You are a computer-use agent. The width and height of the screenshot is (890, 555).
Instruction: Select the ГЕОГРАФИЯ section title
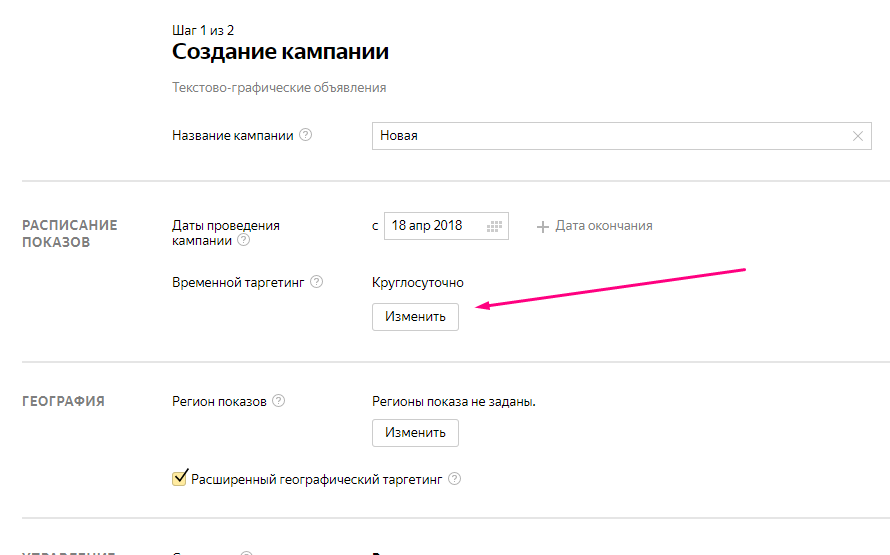point(63,401)
